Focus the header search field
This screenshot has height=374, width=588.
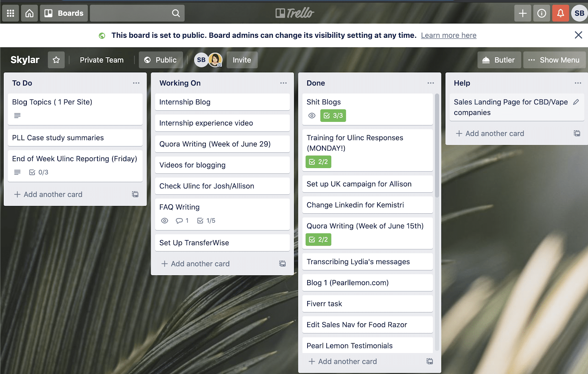pos(137,13)
